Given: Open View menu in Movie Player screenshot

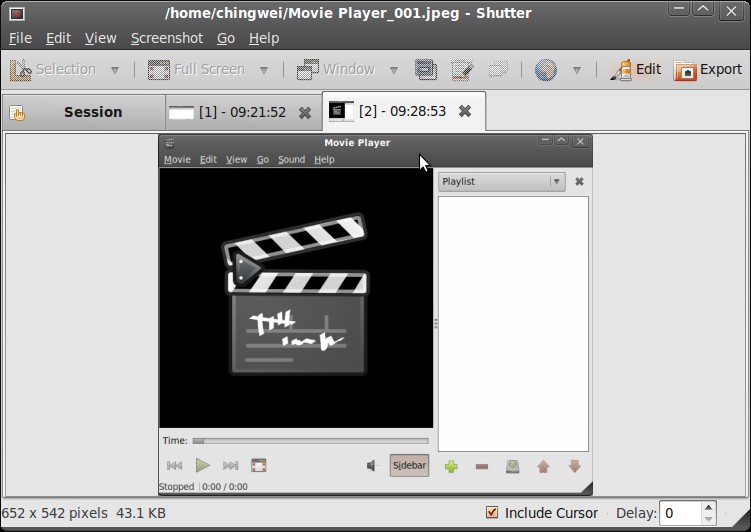Looking at the screenshot, I should click(237, 159).
